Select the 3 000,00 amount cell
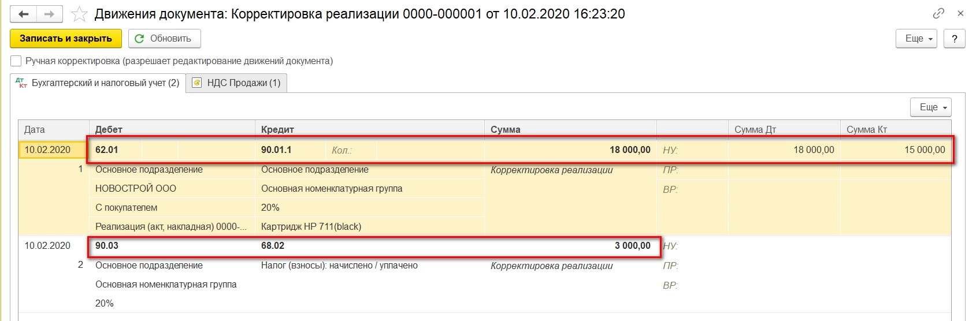The width and height of the screenshot is (980, 321). 632,246
